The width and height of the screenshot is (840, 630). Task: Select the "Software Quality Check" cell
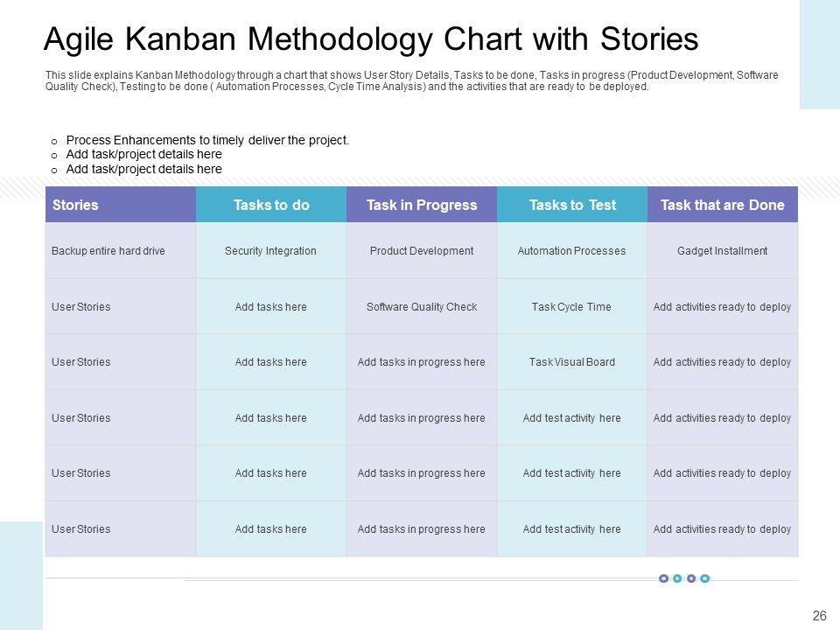422,307
